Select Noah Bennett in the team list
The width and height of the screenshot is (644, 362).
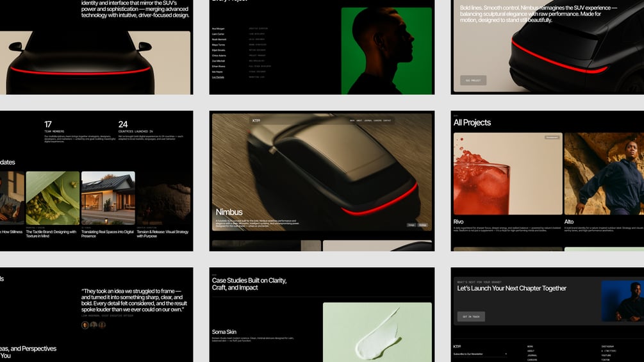tap(219, 39)
